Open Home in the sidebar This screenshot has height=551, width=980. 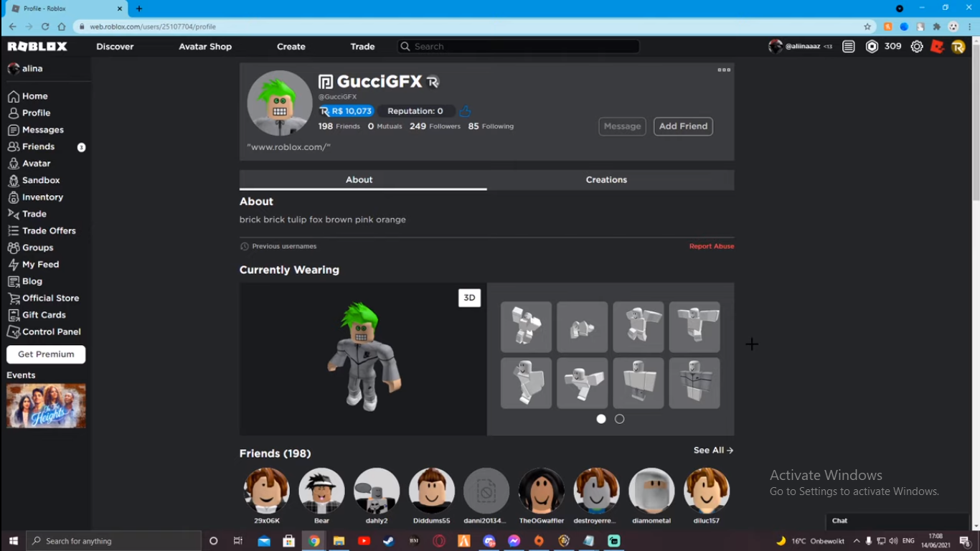pyautogui.click(x=28, y=96)
